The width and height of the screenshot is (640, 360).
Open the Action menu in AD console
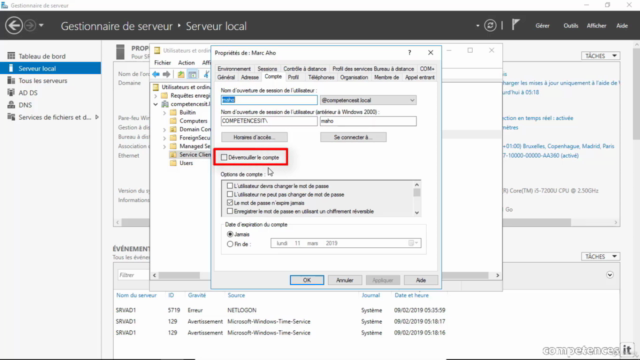(186, 62)
